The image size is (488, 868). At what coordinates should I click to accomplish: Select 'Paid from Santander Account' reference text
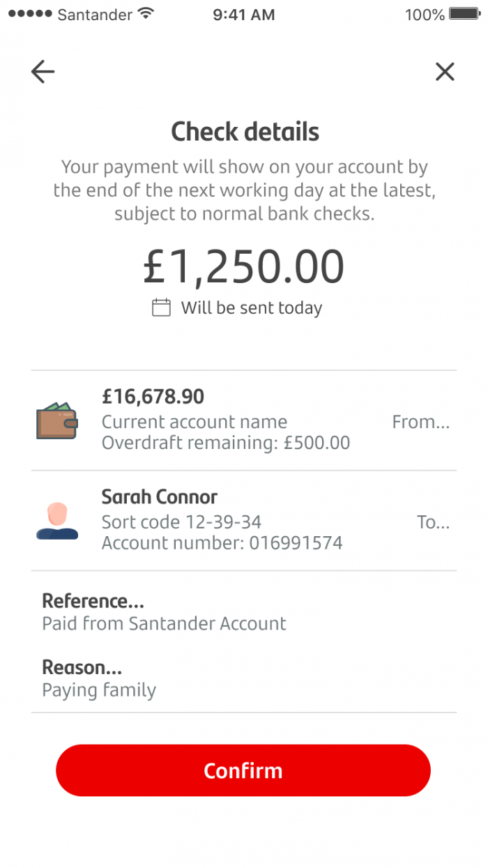coord(163,623)
